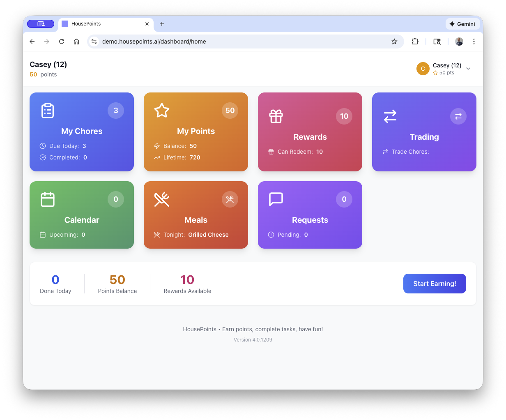Click the badge showing 50 on My Points
The image size is (506, 420).
[230, 111]
